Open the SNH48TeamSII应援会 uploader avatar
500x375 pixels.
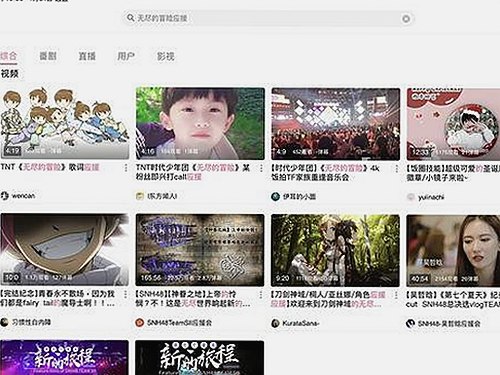tap(140, 323)
